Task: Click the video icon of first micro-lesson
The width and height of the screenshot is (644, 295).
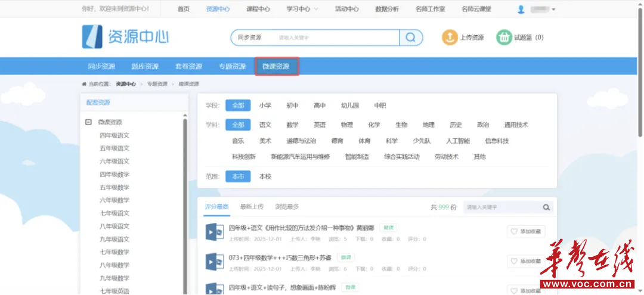Action: [x=215, y=232]
